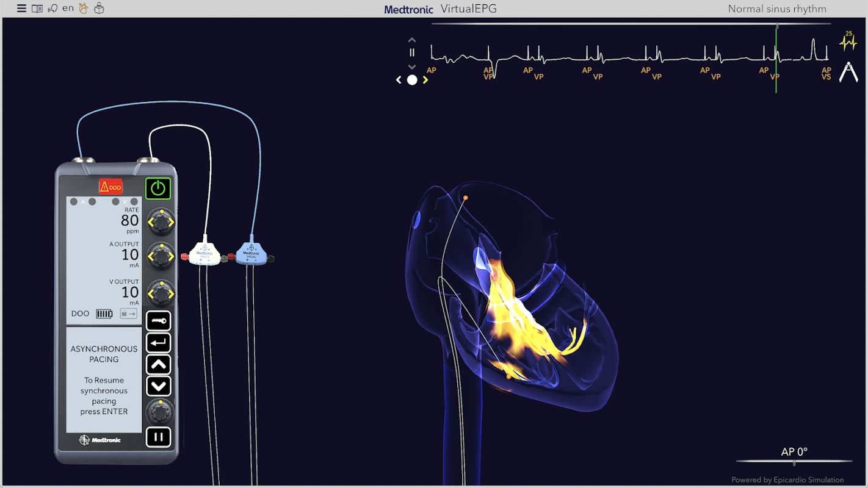The height and width of the screenshot is (488, 868).
Task: Open the reading person tutorial icon
Action: click(x=99, y=9)
